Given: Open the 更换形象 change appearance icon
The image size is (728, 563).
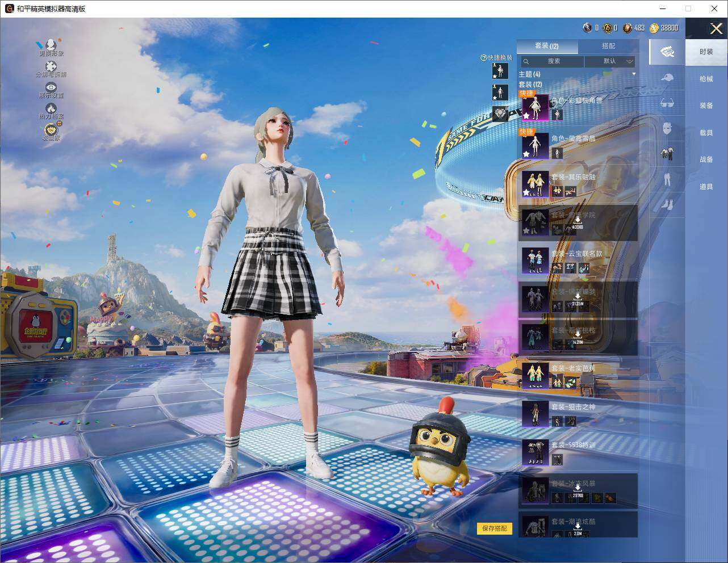Looking at the screenshot, I should (51, 45).
